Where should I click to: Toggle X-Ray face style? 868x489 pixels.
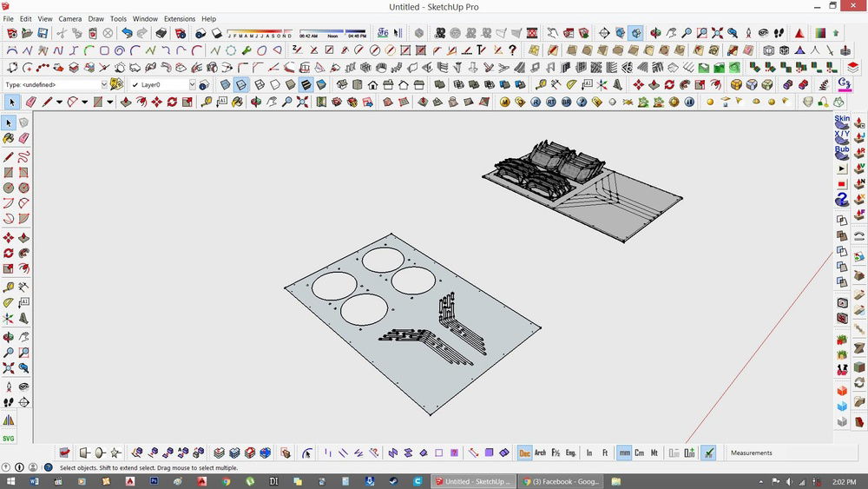click(x=226, y=85)
